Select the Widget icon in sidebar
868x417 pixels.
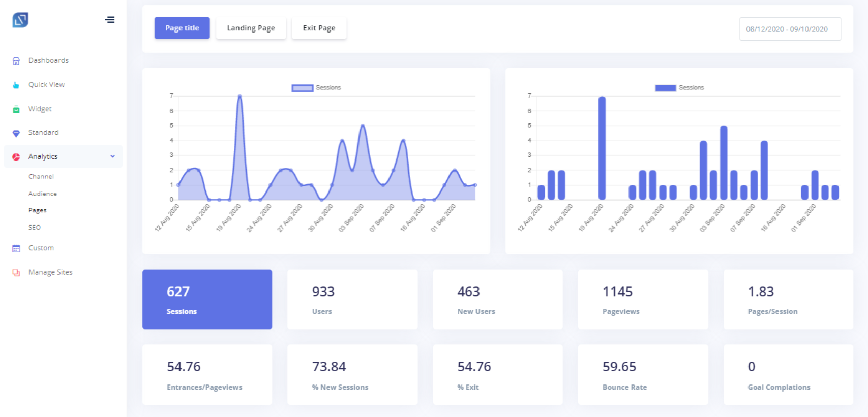point(16,109)
